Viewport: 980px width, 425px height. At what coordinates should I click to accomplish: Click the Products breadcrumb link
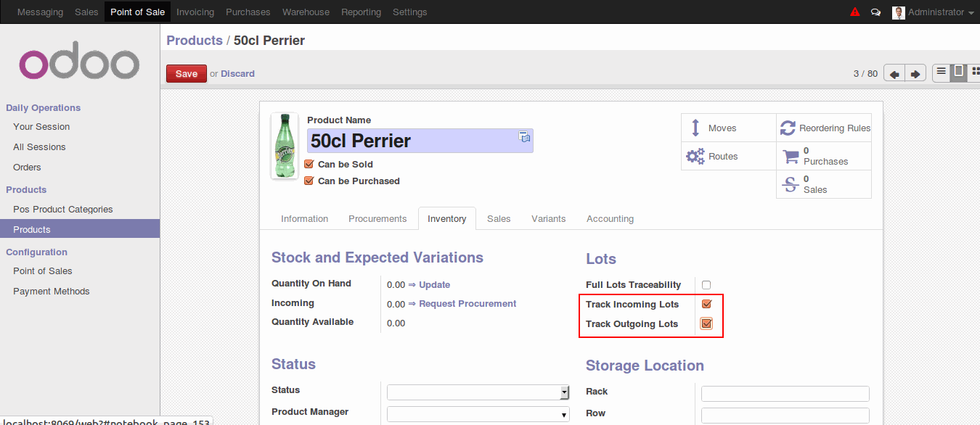coord(195,41)
